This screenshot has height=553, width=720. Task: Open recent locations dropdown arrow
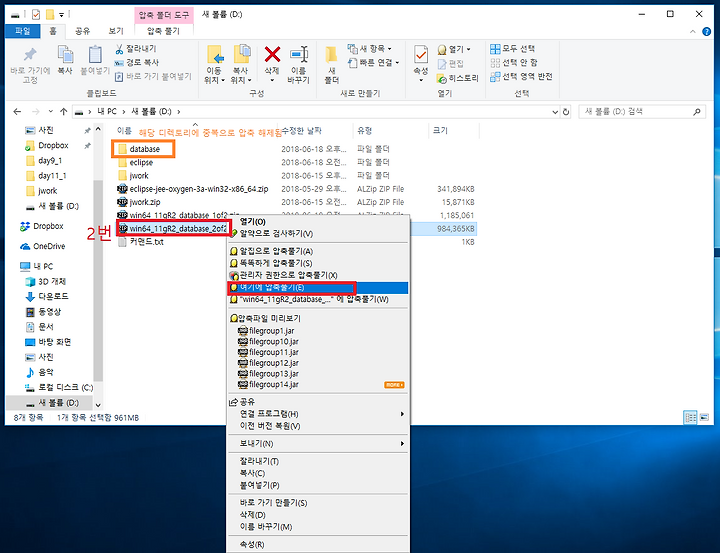(51, 112)
